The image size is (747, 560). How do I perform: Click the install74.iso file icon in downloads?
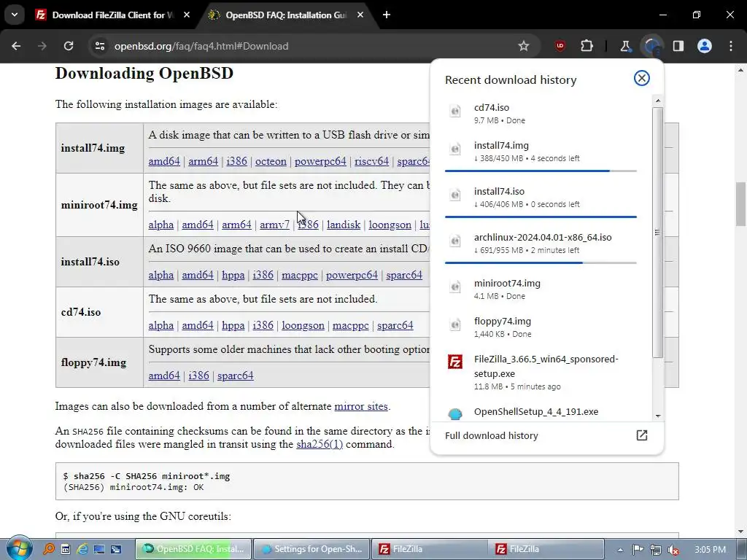(455, 195)
